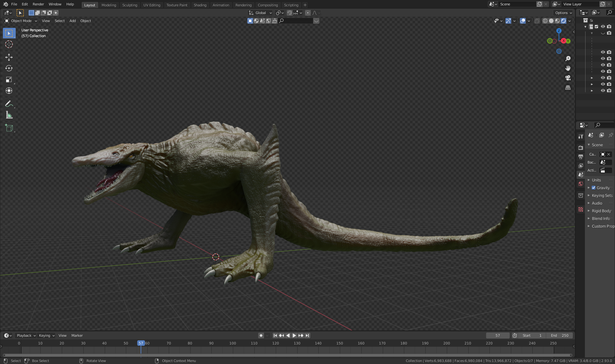Screen dimensions: 615x364
Task: Enable the Gravity checkbox
Action: click(594, 188)
